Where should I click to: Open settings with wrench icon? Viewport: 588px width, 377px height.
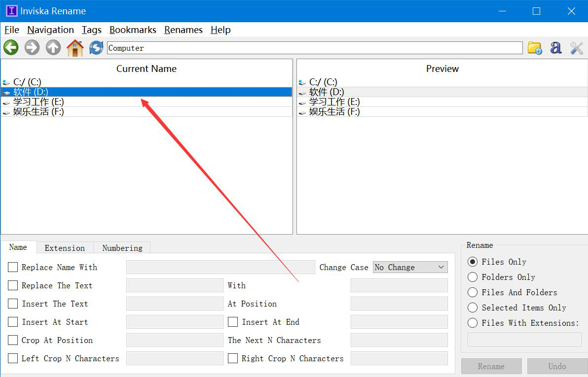point(577,48)
